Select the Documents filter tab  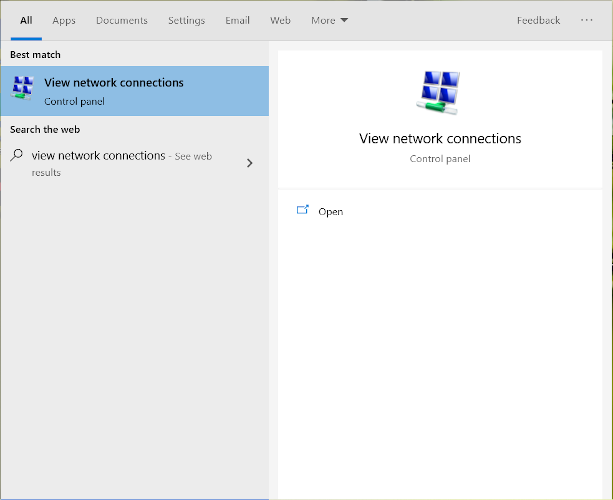(122, 20)
